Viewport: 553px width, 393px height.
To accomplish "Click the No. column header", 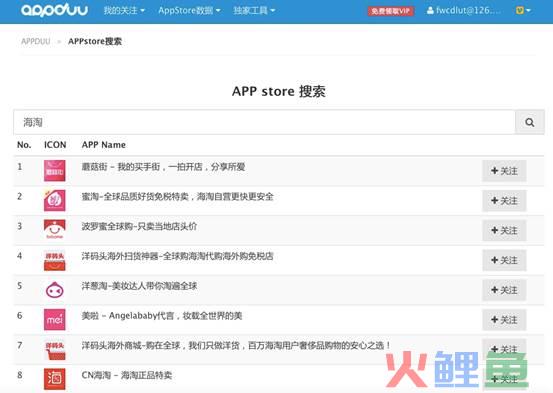I will [x=24, y=145].
